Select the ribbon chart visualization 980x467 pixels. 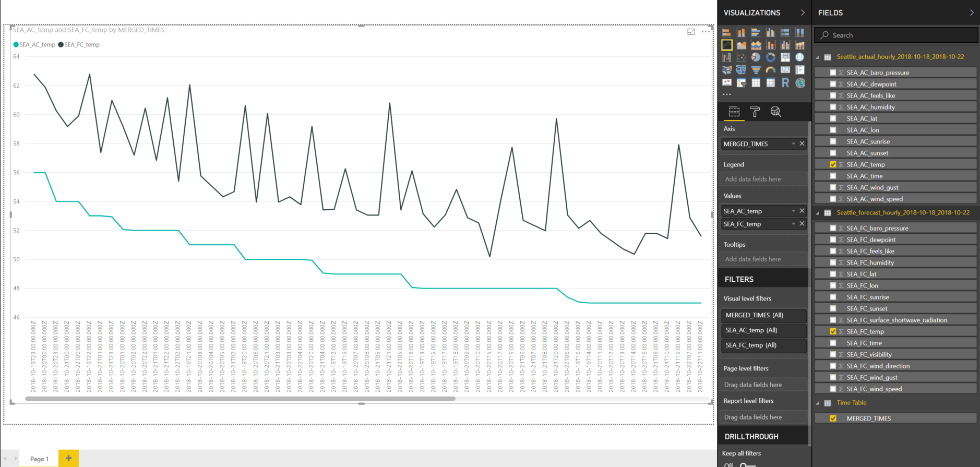point(800,45)
